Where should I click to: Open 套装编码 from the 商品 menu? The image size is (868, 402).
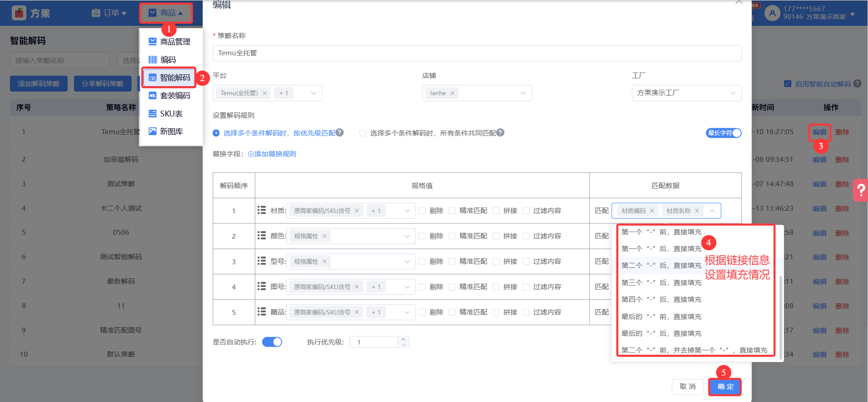tap(175, 96)
